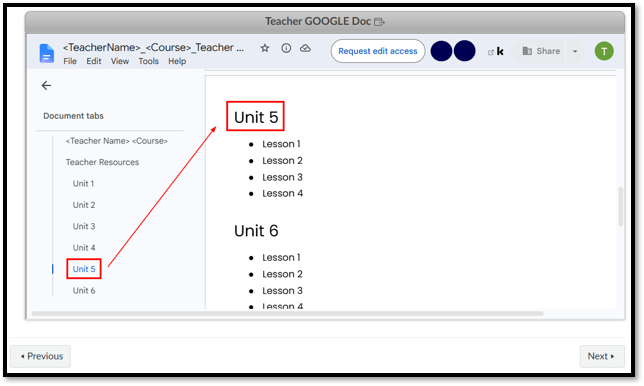Jump to Unit 3 in outline

(84, 226)
